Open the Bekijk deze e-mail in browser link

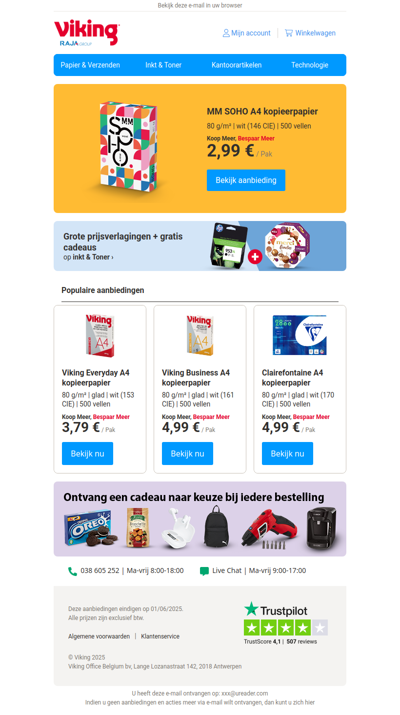(x=200, y=5)
